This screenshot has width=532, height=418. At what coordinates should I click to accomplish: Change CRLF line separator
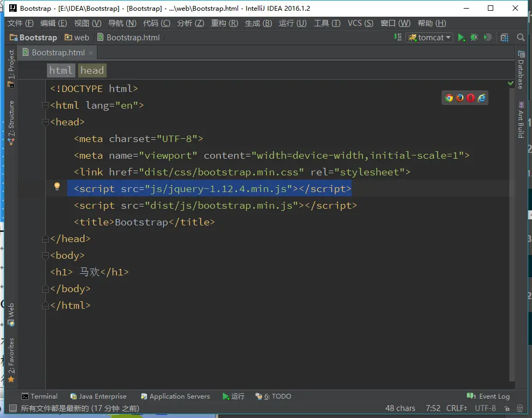tap(456, 408)
